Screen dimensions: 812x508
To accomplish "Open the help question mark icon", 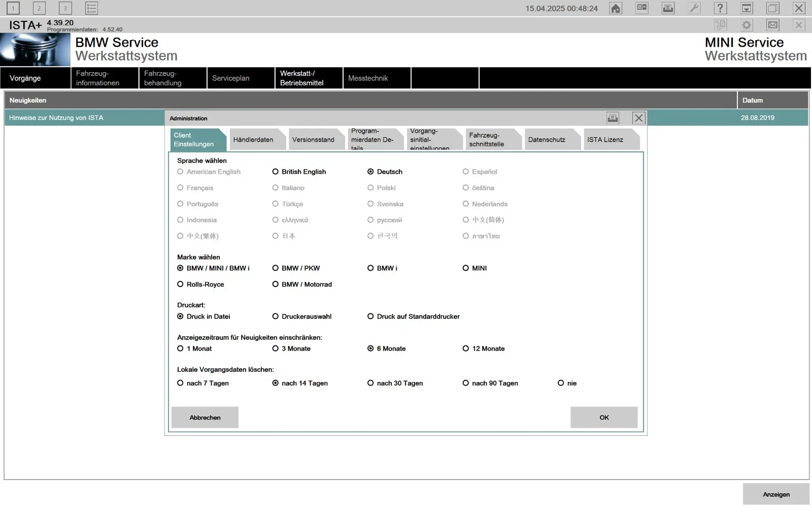I will (720, 8).
